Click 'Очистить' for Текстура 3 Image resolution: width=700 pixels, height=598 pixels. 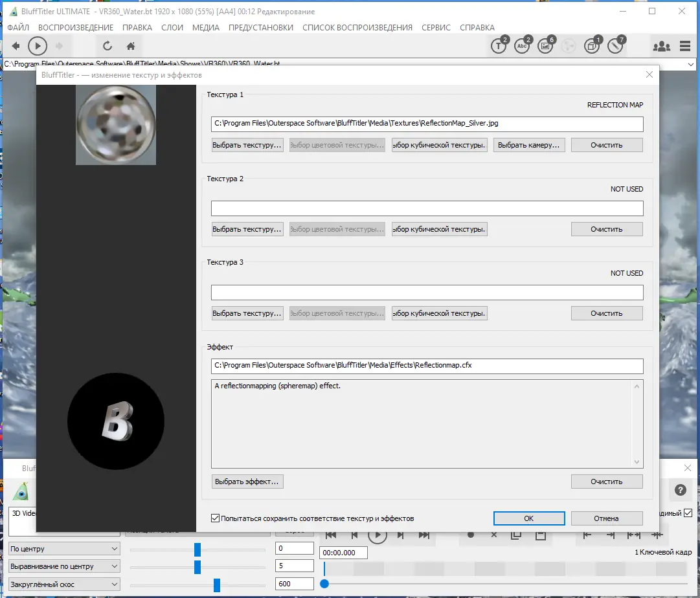point(607,313)
